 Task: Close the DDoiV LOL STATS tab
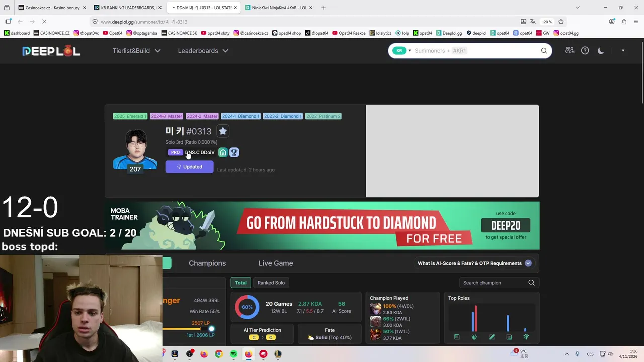coord(235,8)
